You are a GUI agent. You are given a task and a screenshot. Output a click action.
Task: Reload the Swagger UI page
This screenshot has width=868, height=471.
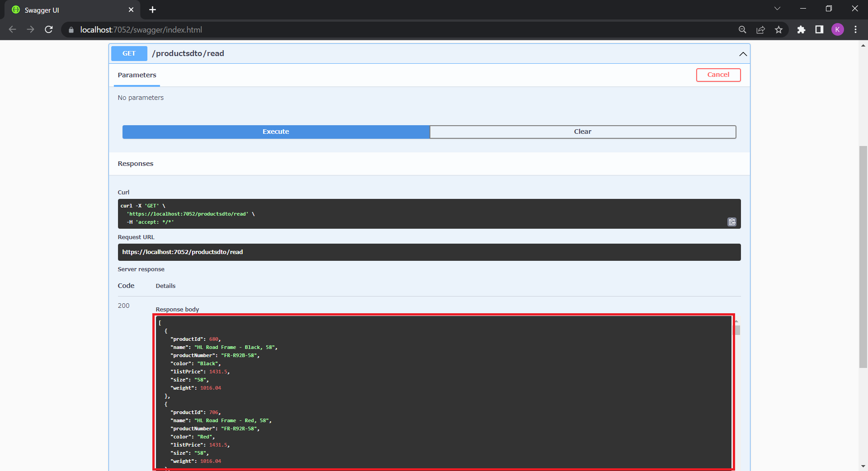[49, 29]
